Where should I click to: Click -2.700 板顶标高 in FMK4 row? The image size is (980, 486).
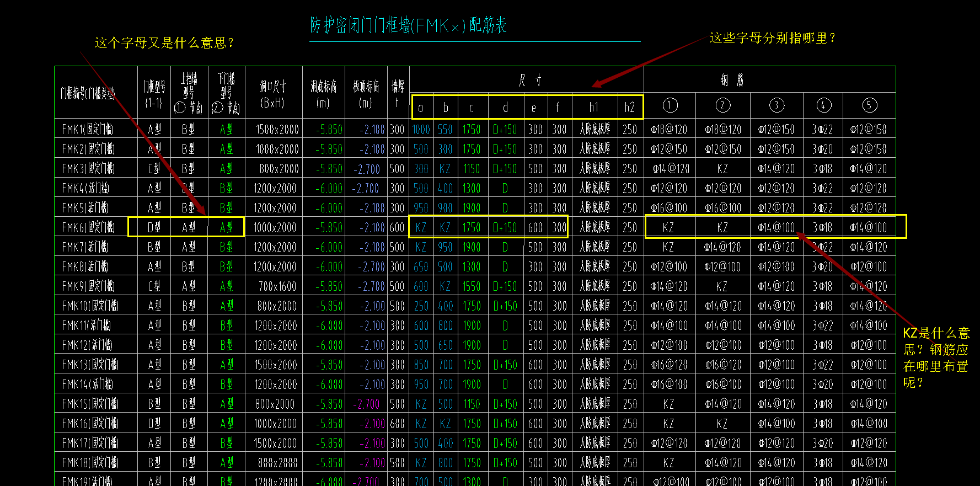click(366, 189)
